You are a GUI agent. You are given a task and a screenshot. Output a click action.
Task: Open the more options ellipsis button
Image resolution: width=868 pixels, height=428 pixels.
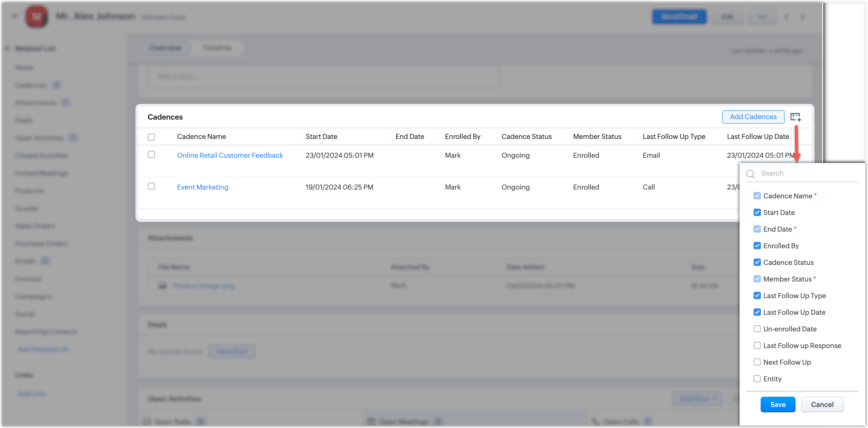[762, 17]
